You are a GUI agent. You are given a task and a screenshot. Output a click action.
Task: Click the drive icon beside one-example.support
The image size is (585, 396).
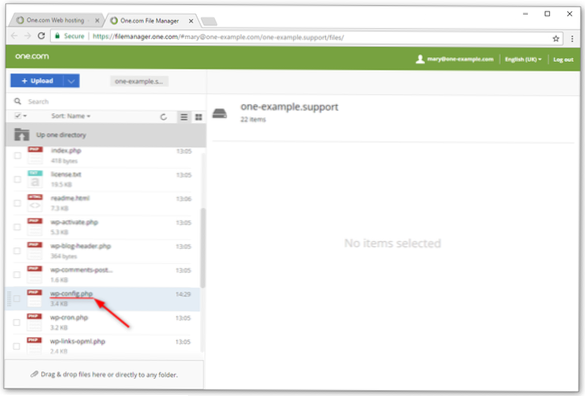coord(220,113)
